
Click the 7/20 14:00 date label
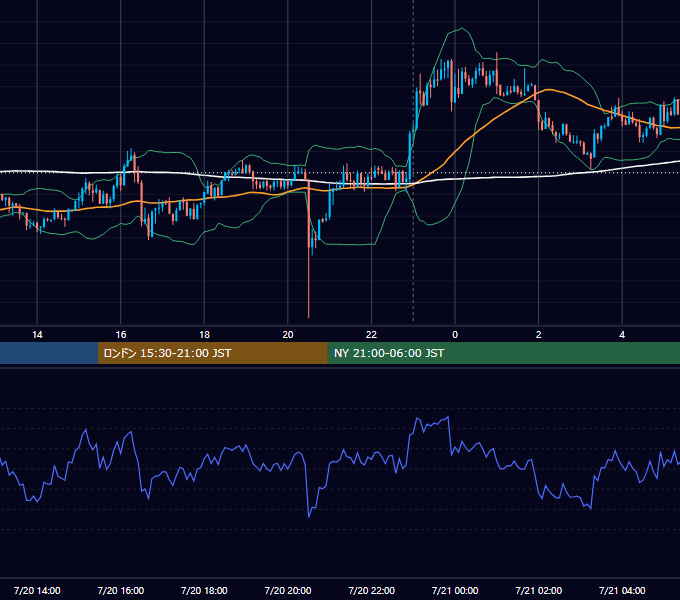coord(37,590)
